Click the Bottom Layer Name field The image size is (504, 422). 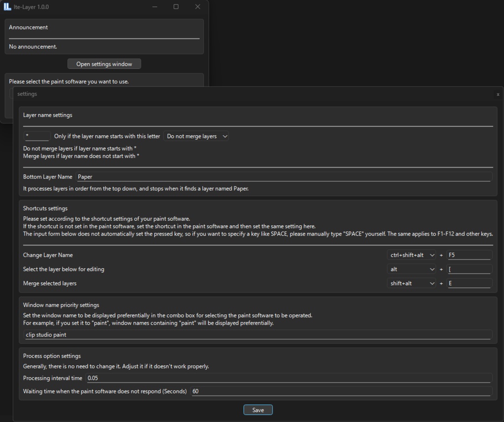click(x=284, y=177)
